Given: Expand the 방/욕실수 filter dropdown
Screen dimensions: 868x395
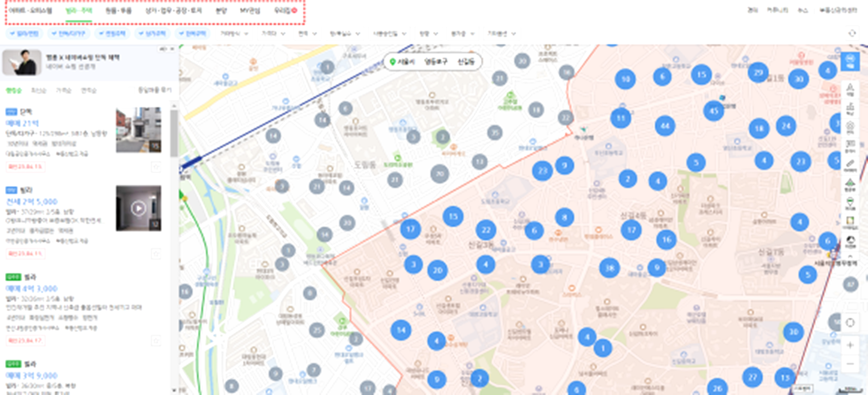Looking at the screenshot, I should (x=345, y=33).
